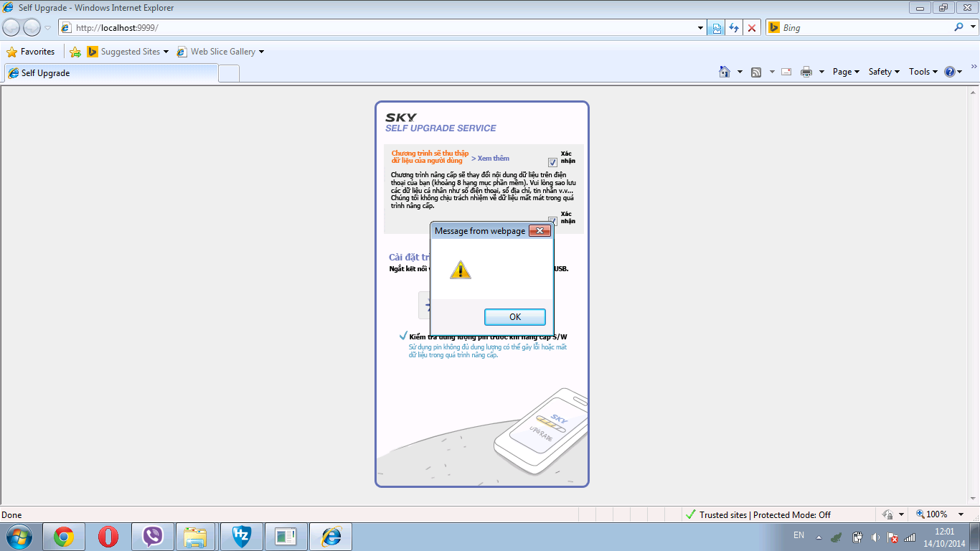Click OK in the webpage message dialog
This screenshot has width=980, height=551.
coord(514,317)
